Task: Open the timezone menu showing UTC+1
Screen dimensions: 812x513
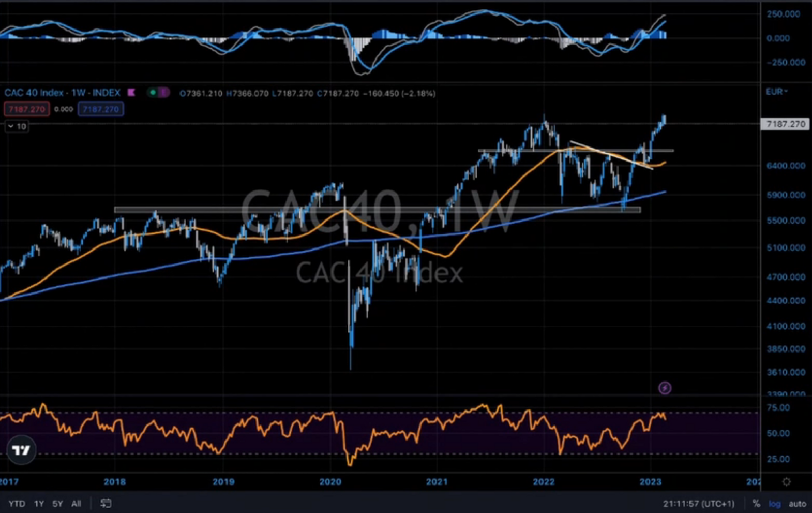Action: click(x=698, y=504)
